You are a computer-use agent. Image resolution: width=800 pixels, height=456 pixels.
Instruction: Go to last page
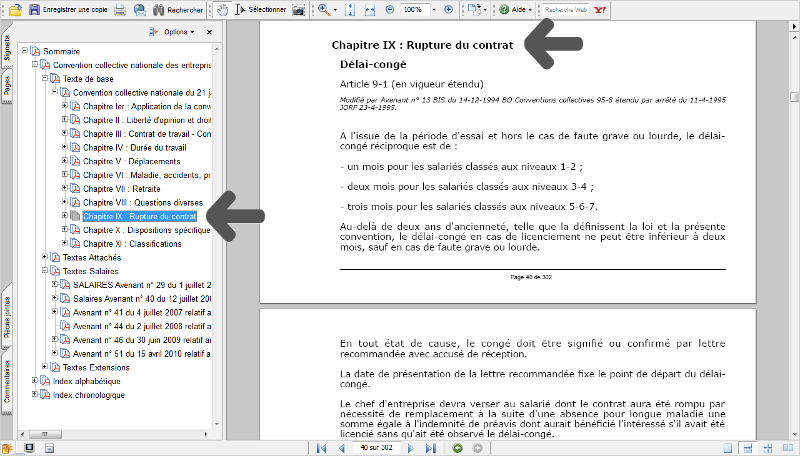click(x=431, y=448)
